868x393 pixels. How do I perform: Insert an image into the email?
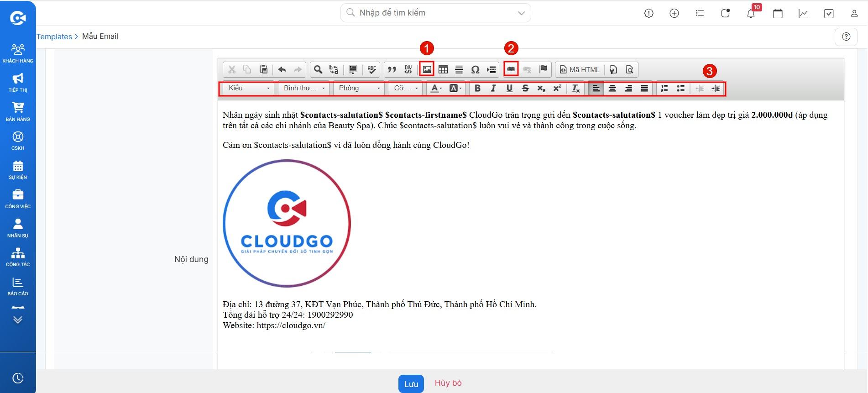(427, 69)
